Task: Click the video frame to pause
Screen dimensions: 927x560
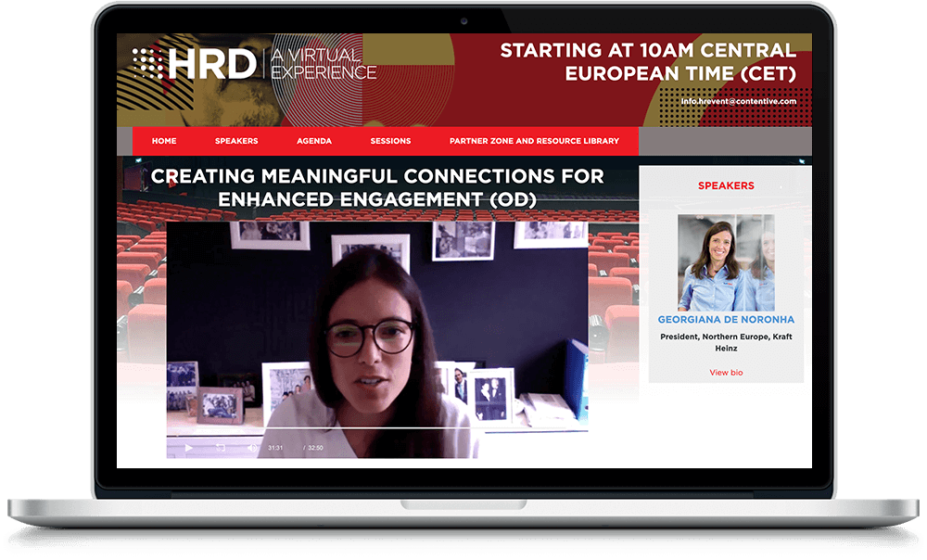Action: pyautogui.click(x=380, y=325)
